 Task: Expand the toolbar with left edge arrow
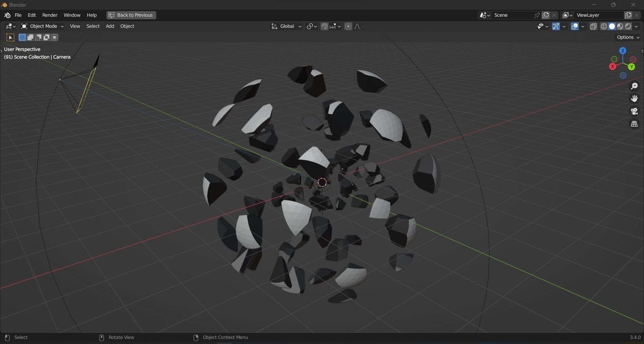click(x=1, y=51)
